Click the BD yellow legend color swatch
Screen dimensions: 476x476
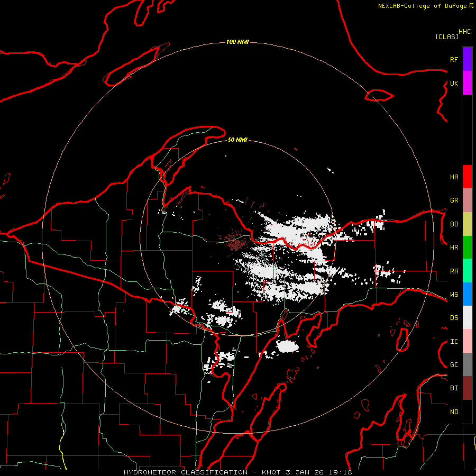[467, 224]
